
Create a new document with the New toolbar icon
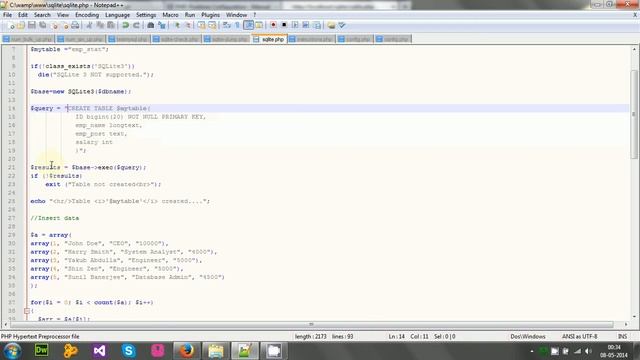11,25
